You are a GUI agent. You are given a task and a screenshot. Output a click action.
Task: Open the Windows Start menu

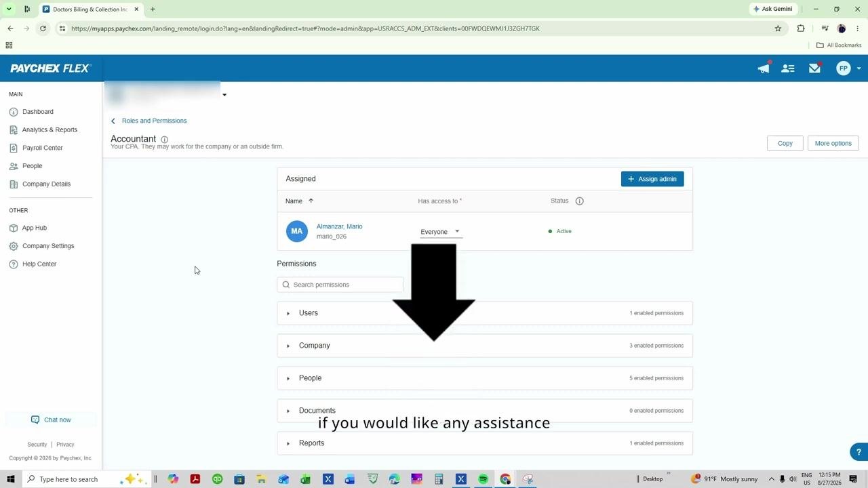coord(10,479)
